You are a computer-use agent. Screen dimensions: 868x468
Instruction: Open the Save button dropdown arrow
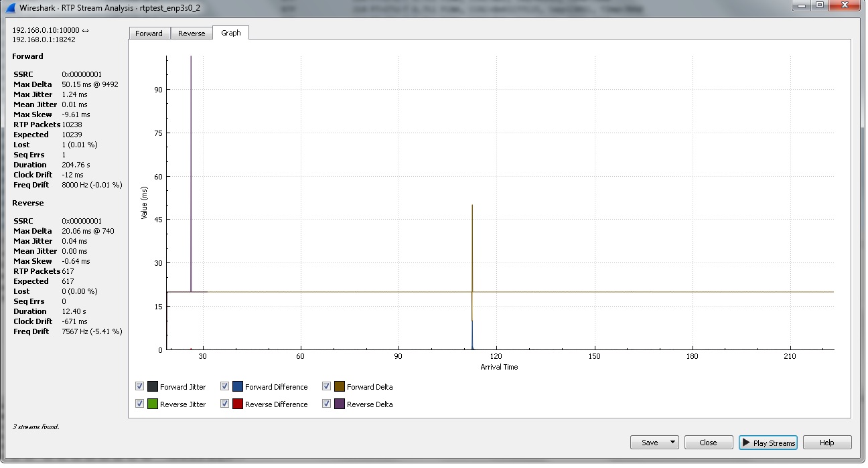coord(672,443)
